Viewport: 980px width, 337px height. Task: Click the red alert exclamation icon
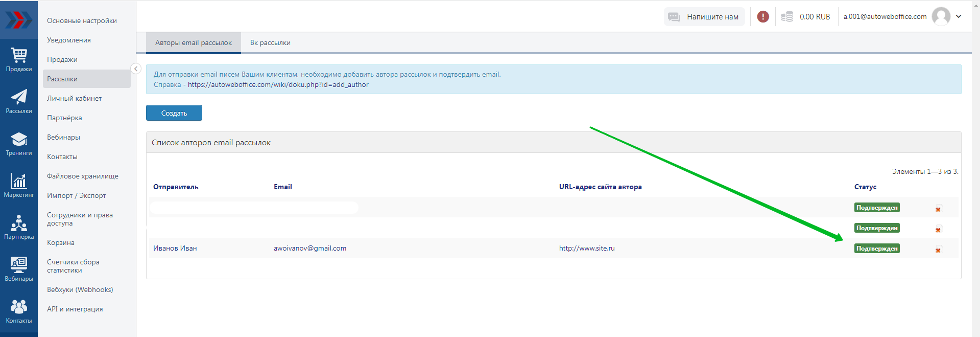click(763, 17)
